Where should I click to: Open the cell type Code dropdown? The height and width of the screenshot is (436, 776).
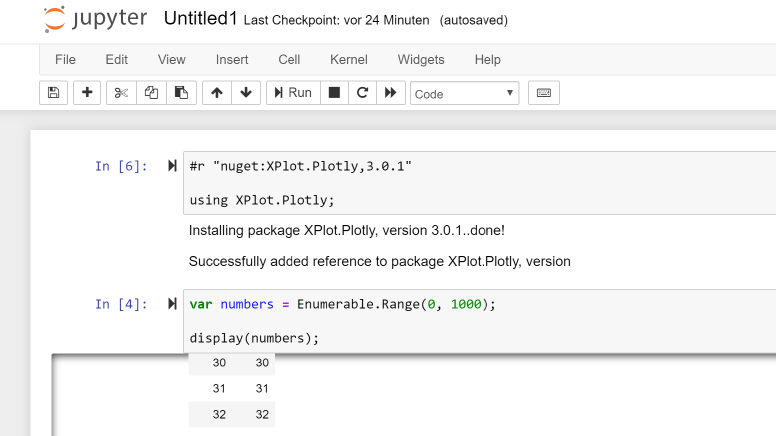click(x=464, y=93)
